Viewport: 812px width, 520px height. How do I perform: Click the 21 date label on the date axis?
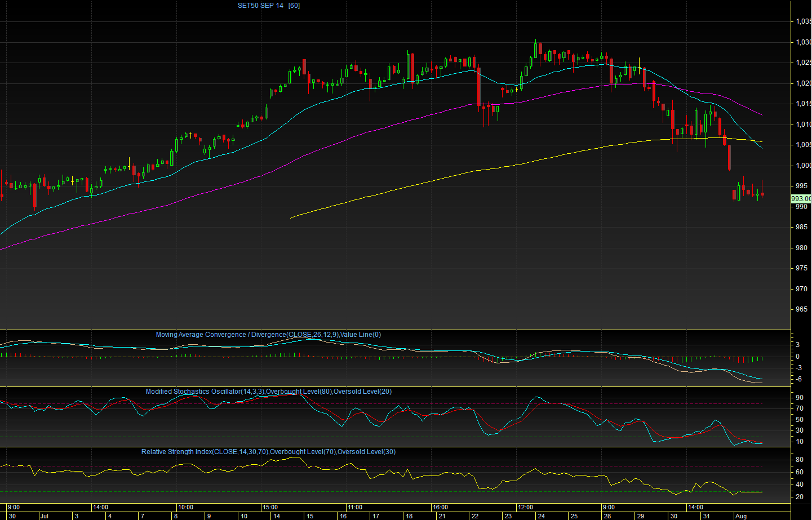point(442,517)
